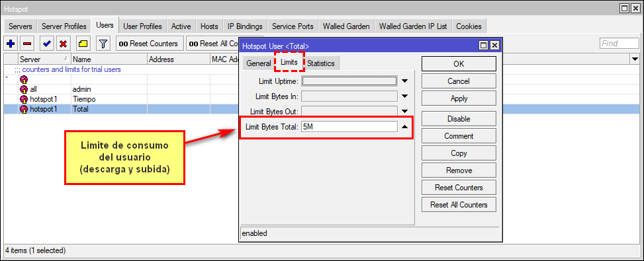Screen dimensions: 644x261
Task: Click user icon in the asterisk default row
Action: 24,79
